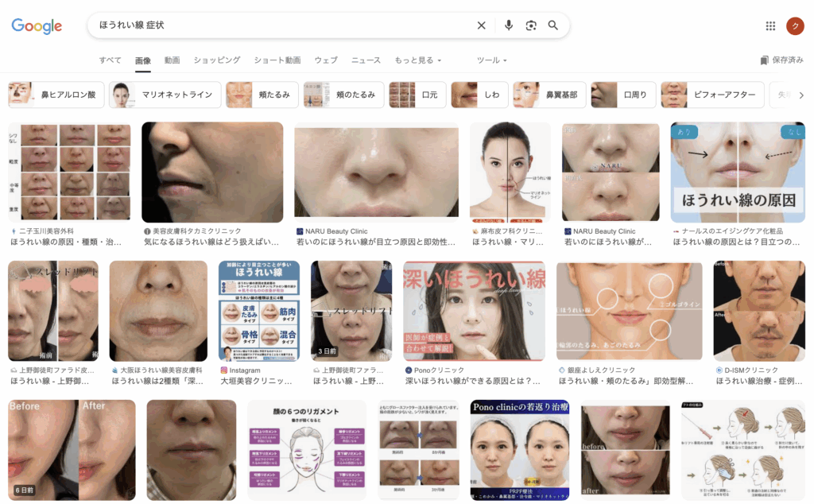Start voice search with microphone icon
Screen dimensions: 814x504
[x=509, y=25]
